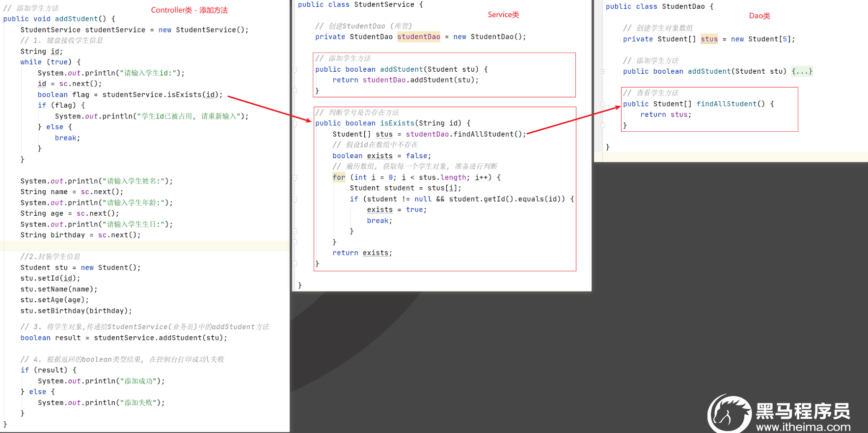Click 'String birthday = sc.next();' line

point(81,235)
